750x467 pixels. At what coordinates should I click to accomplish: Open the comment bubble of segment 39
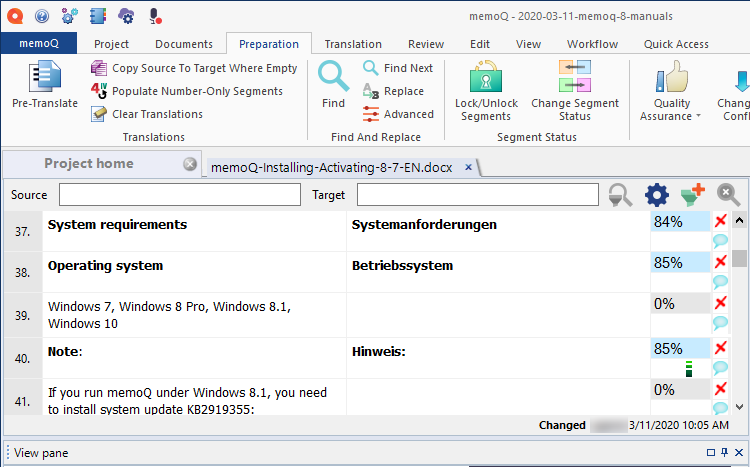720,323
